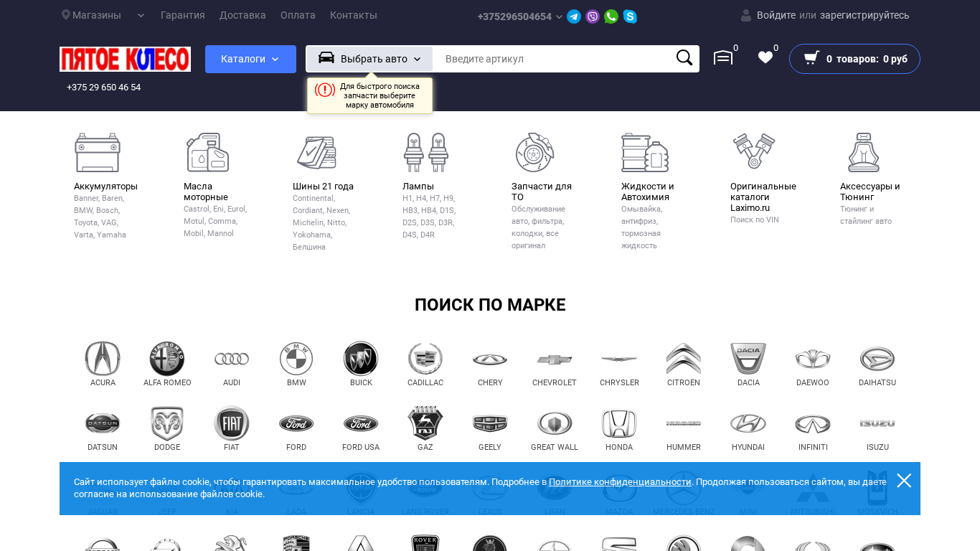Select the BMW brand logo
Image resolution: width=980 pixels, height=551 pixels.
[296, 359]
